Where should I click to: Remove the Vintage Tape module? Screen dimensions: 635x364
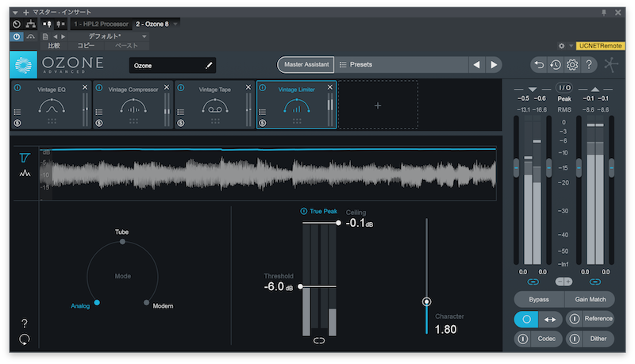click(x=248, y=87)
